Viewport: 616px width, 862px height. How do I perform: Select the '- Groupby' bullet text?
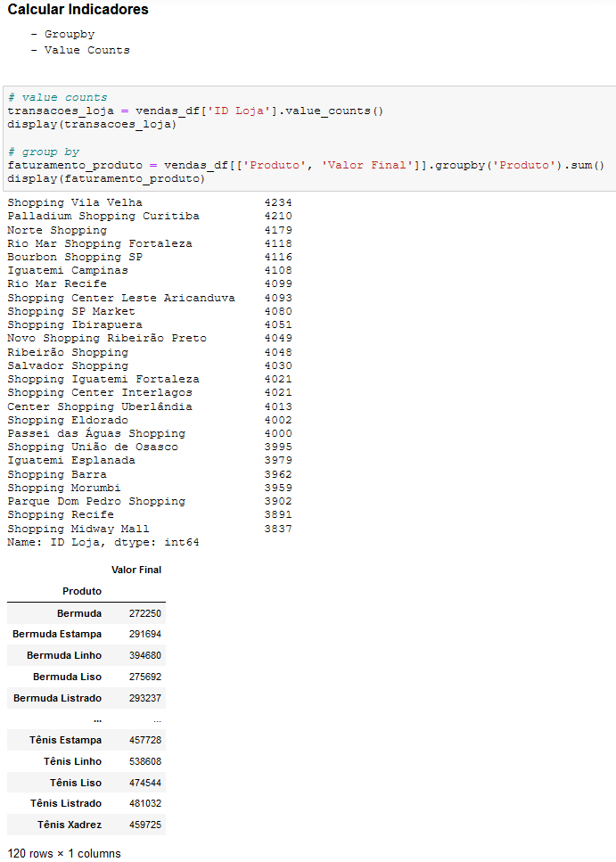pos(62,34)
